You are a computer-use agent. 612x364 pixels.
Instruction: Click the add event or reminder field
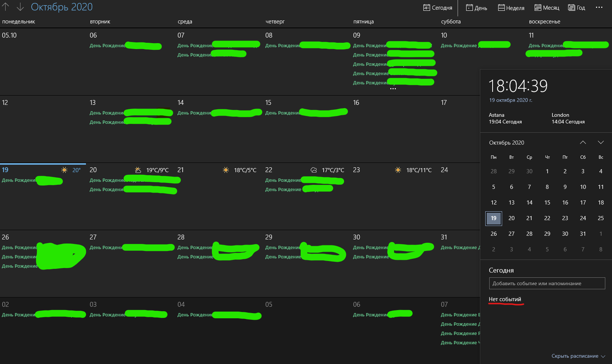pyautogui.click(x=547, y=283)
